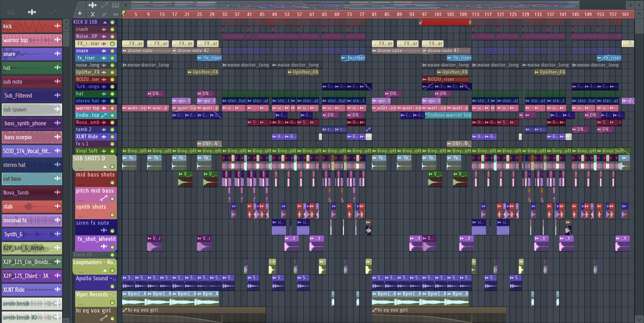Viewport: 644px width, 323px height.
Task: Mute the Apollo Sound track
Action: click(112, 286)
